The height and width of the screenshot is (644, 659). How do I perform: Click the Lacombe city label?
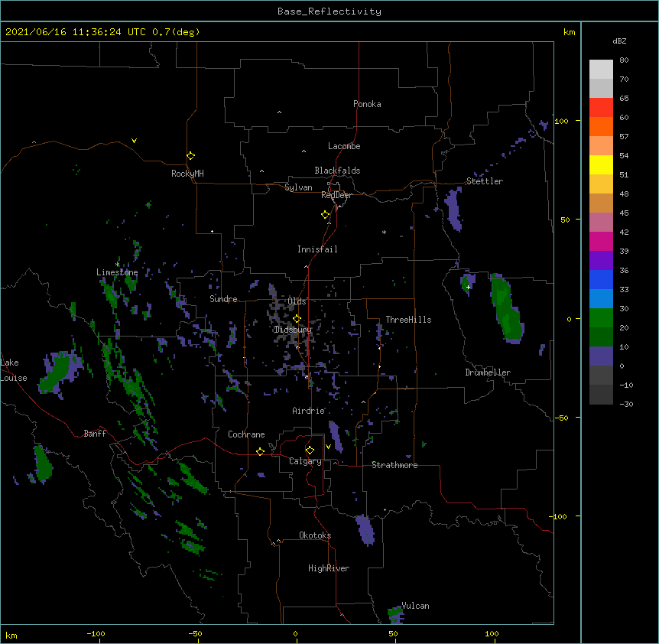(x=344, y=146)
